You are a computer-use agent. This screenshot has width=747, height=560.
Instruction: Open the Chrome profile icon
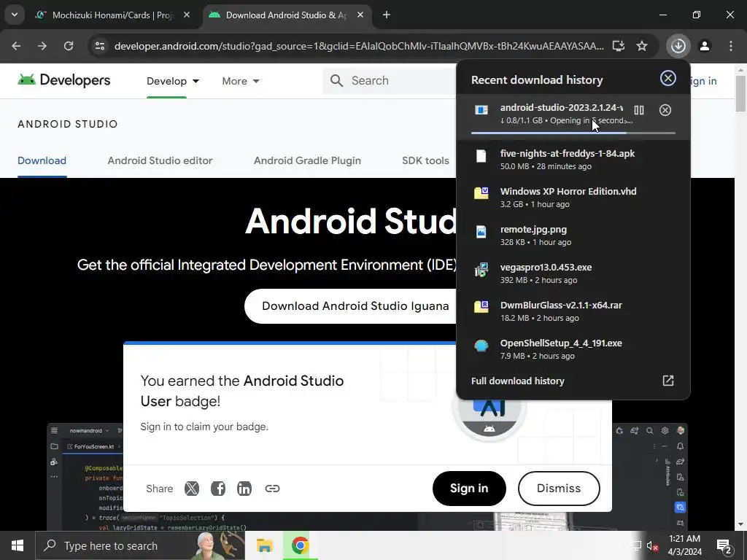pyautogui.click(x=704, y=46)
